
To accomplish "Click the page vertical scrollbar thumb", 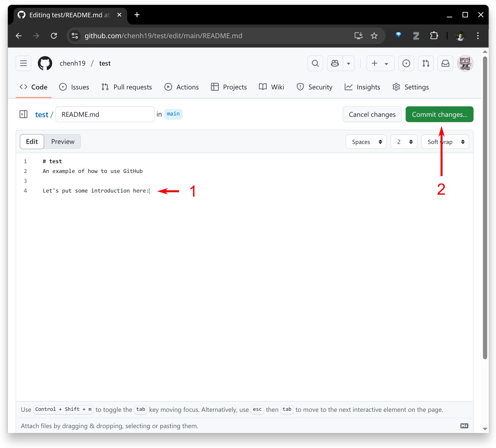I will (485, 208).
